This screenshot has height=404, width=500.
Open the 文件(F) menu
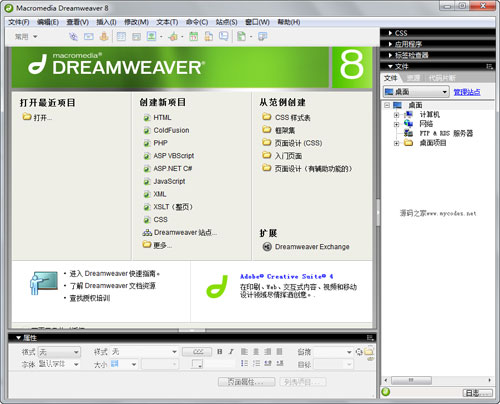click(19, 22)
